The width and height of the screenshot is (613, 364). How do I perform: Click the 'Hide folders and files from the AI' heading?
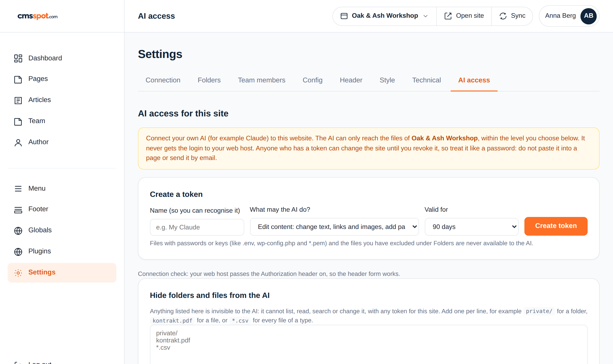(x=210, y=295)
